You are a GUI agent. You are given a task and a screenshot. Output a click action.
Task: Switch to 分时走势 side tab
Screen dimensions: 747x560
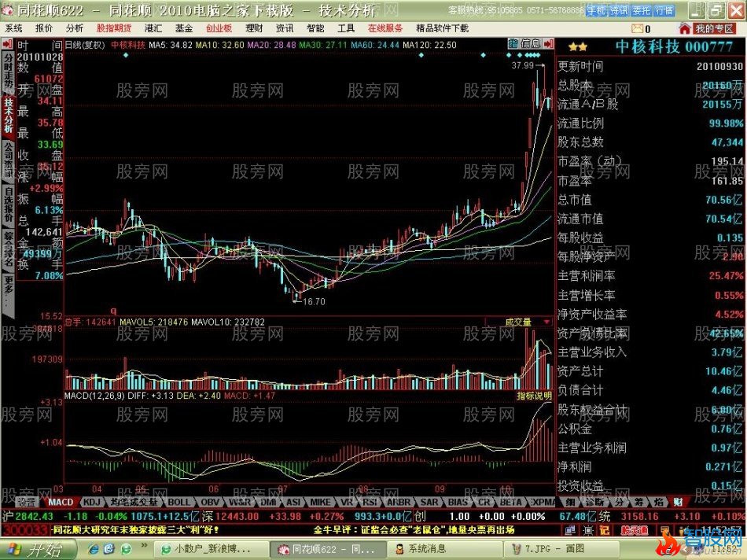click(8, 72)
